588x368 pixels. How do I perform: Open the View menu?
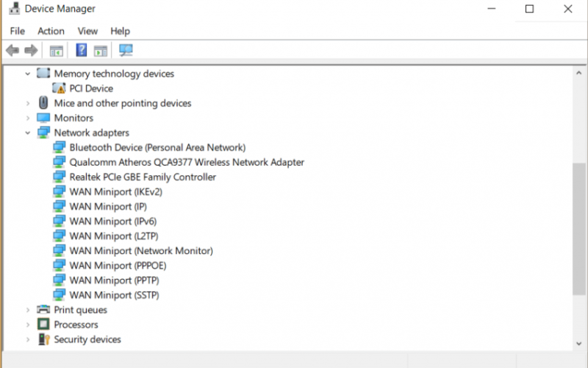pyautogui.click(x=87, y=31)
